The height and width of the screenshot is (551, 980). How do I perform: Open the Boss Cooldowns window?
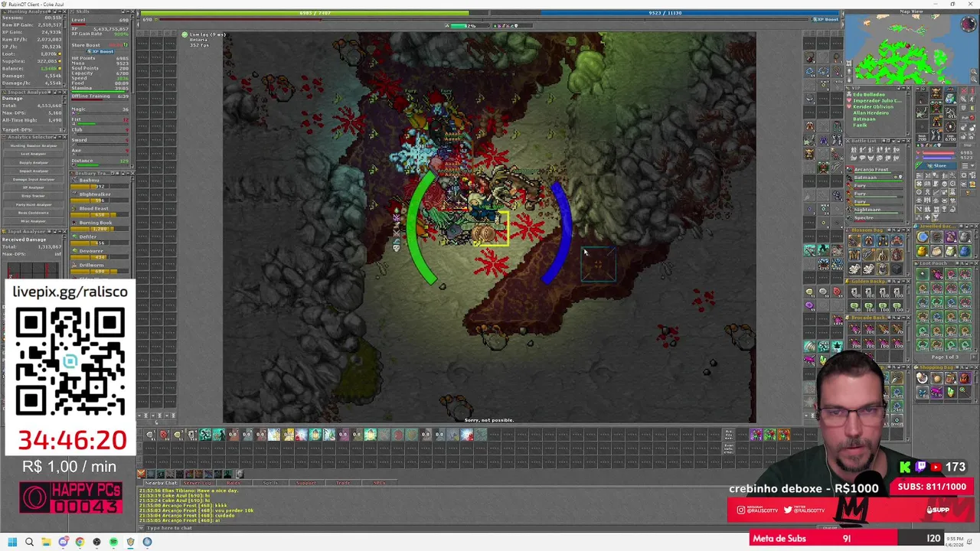(34, 213)
